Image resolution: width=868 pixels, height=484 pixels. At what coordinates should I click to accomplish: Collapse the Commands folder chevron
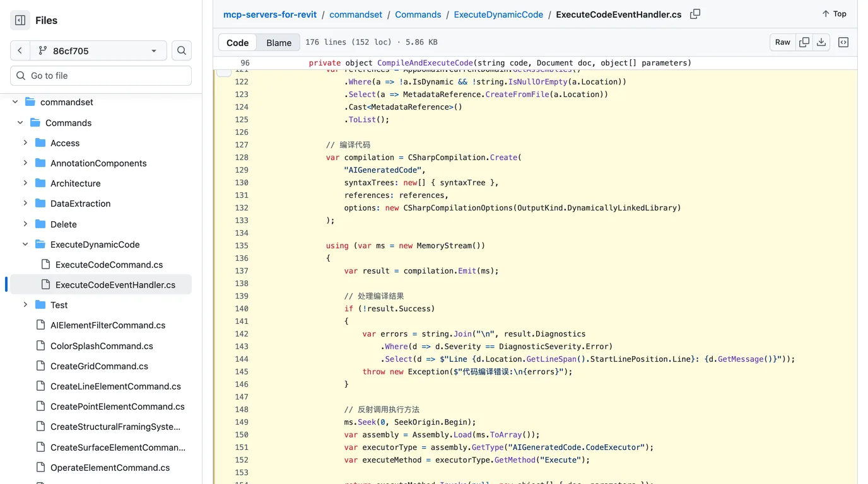click(20, 123)
